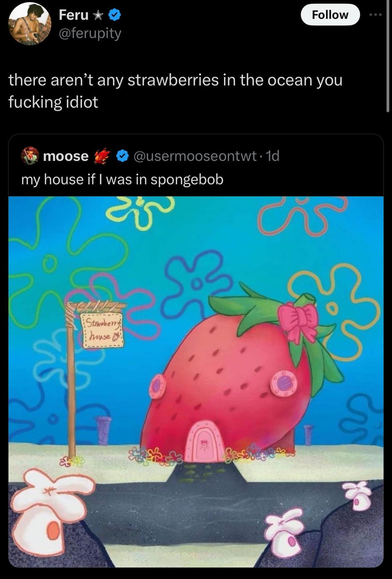This screenshot has width=392, height=579.
Task: Click the vertical scrollbar on right edge
Action: 388,56
